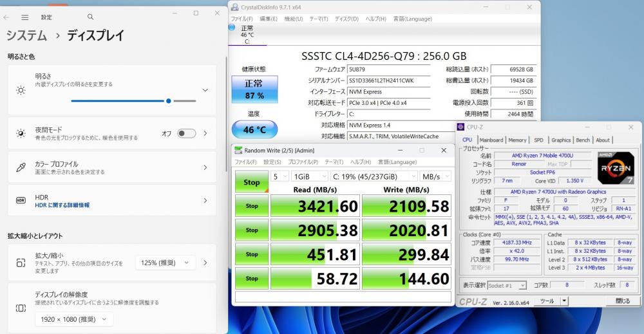Image resolution: width=644 pixels, height=334 pixels.
Task: Open the night light settings arrow
Action: pyautogui.click(x=205, y=133)
